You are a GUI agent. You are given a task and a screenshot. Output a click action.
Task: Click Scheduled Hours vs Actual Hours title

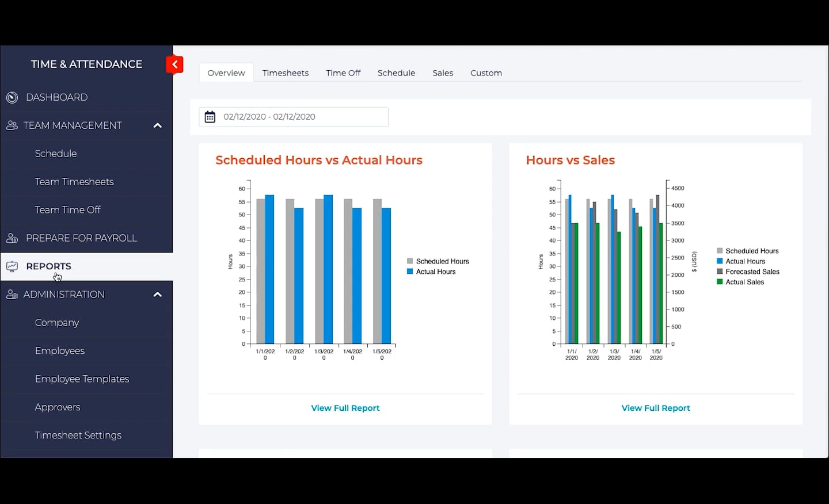(x=319, y=160)
